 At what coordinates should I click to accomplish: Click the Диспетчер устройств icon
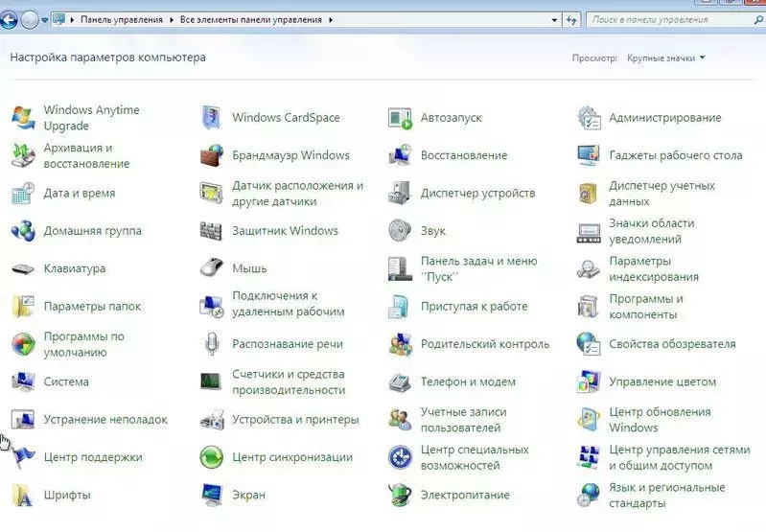point(400,193)
